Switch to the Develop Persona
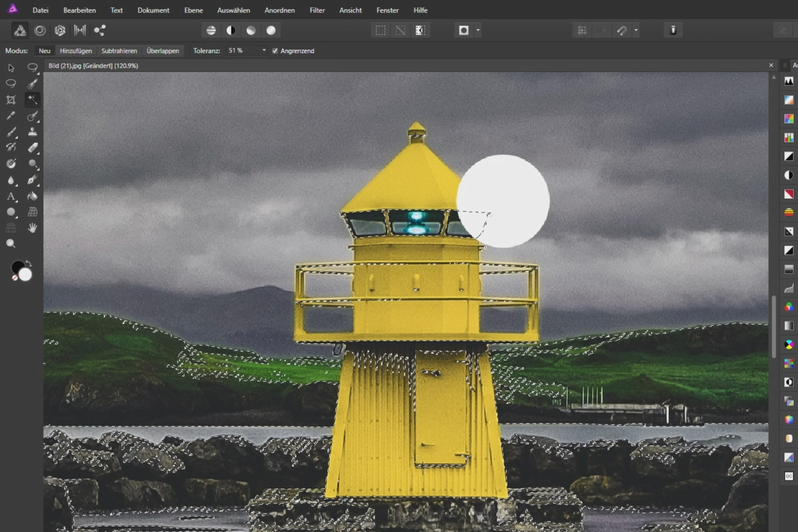 (60, 31)
